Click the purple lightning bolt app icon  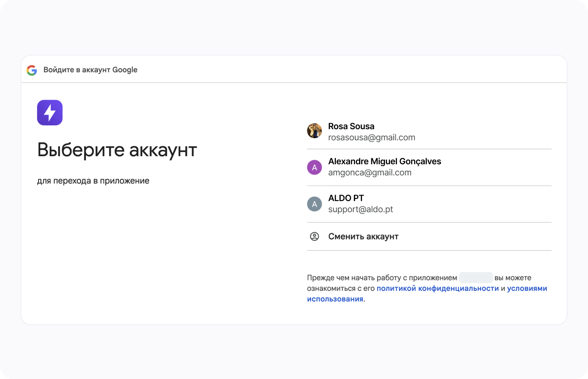(x=50, y=113)
